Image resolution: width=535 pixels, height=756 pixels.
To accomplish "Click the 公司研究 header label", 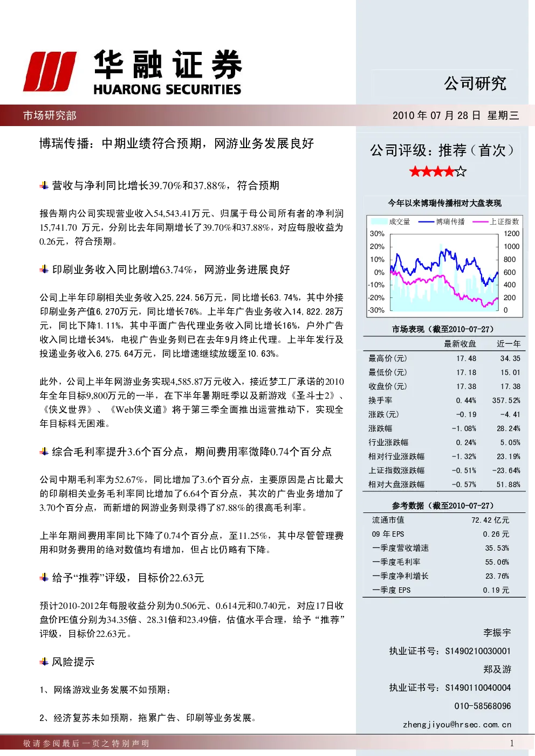I will tap(475, 84).
